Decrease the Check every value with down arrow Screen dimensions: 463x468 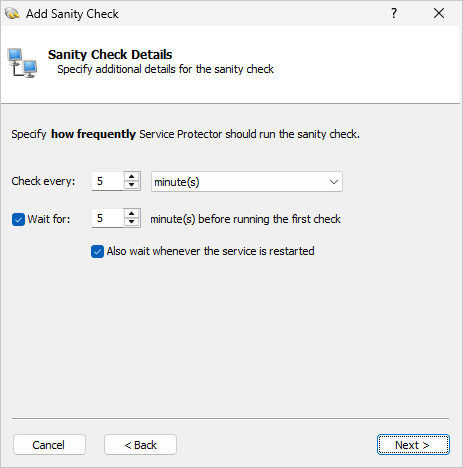click(x=132, y=185)
